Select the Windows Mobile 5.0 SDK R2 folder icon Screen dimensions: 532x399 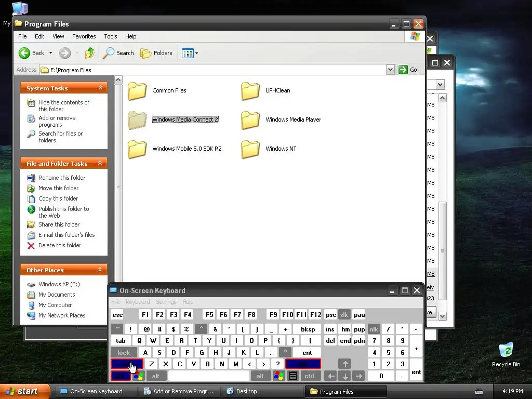pos(137,149)
